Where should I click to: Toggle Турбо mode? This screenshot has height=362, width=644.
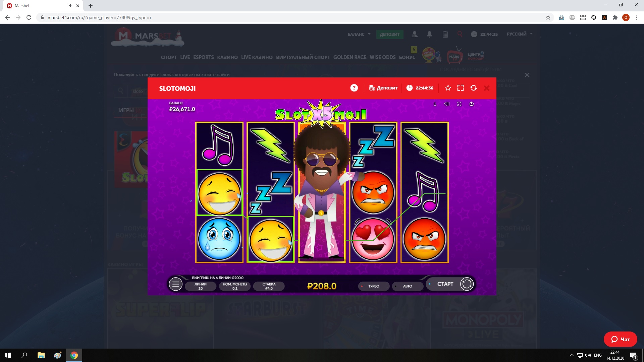tap(373, 286)
